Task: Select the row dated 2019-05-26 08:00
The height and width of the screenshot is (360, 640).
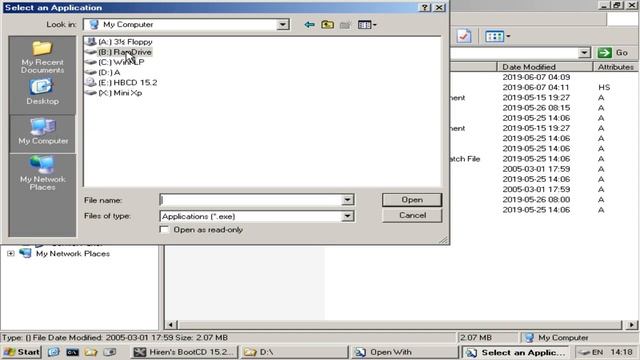Action: [x=536, y=200]
